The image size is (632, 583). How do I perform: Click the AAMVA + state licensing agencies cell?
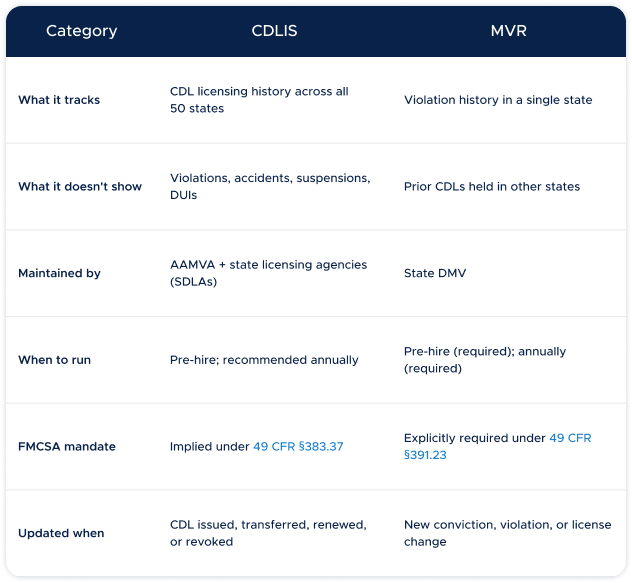coord(268,273)
